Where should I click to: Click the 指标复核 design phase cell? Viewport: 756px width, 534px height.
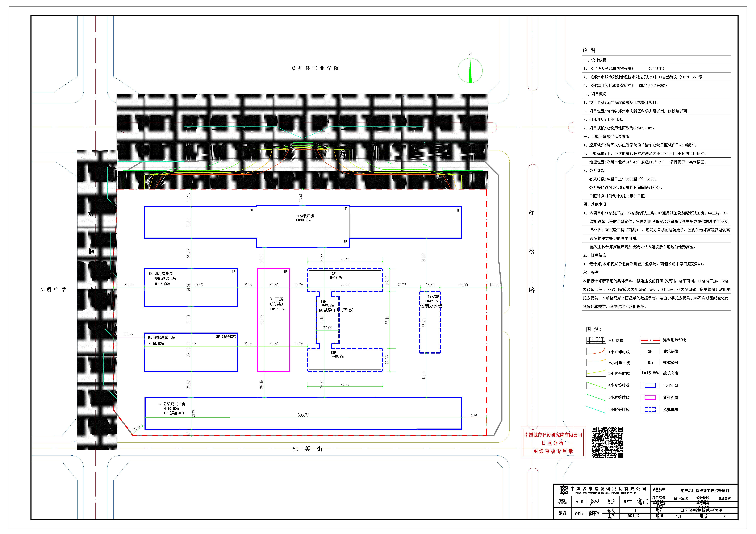(x=724, y=499)
